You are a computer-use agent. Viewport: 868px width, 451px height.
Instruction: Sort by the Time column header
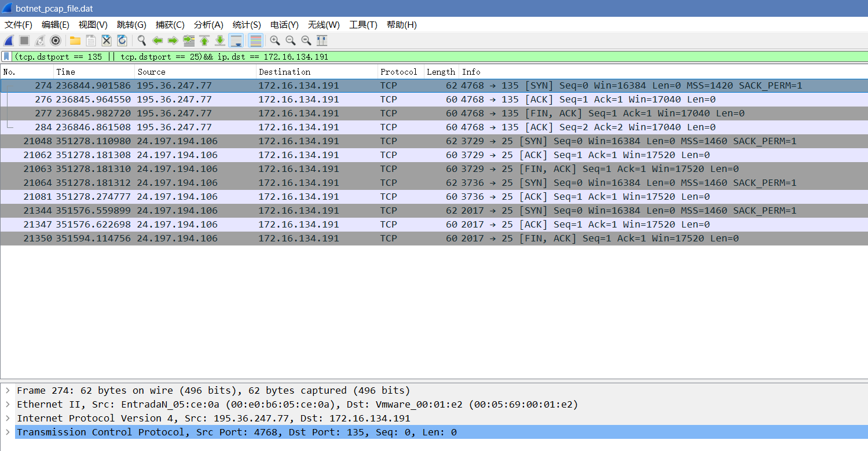tap(94, 72)
